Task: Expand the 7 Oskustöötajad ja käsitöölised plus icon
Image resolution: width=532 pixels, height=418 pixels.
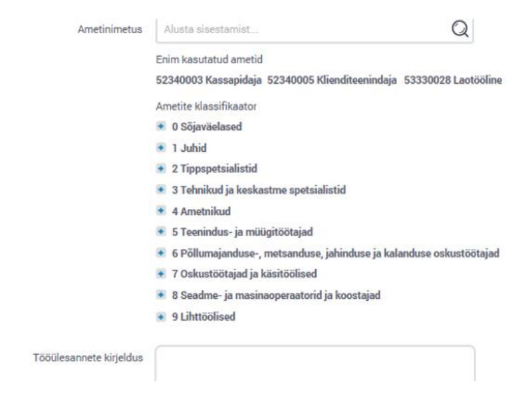Action: [x=161, y=274]
